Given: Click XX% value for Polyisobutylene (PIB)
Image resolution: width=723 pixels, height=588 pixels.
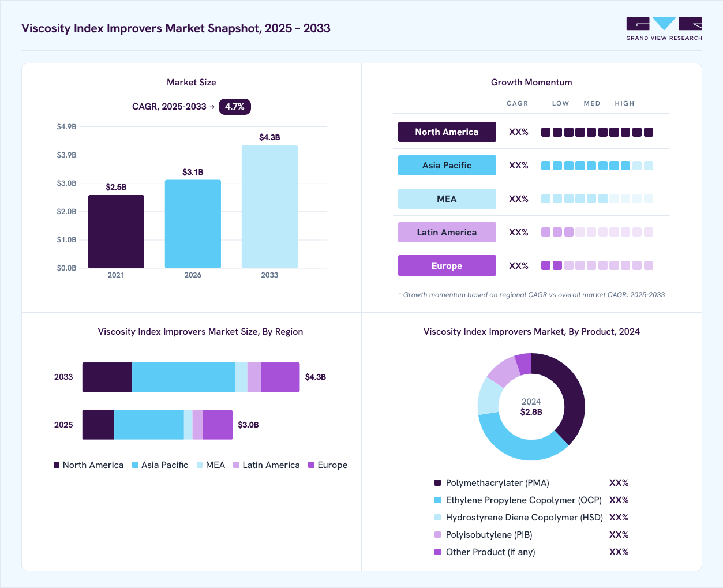Looking at the screenshot, I should click(619, 535).
